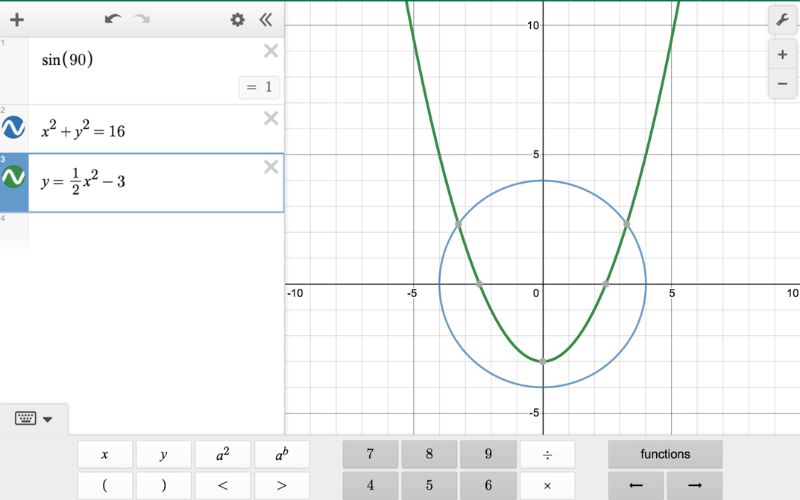Click the redo arrow icon
The image size is (800, 500).
142,20
